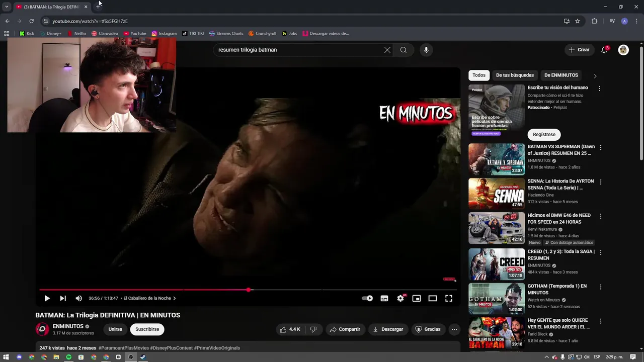Viewport: 644px width, 362px height.
Task: Like the video with 4.4 K likes
Action: click(x=290, y=329)
